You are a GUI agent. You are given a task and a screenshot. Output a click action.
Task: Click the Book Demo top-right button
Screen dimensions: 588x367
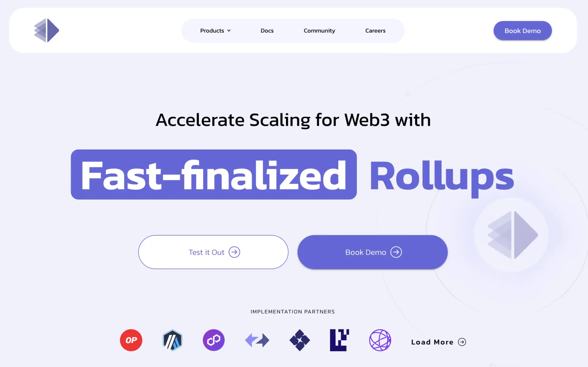click(x=522, y=30)
